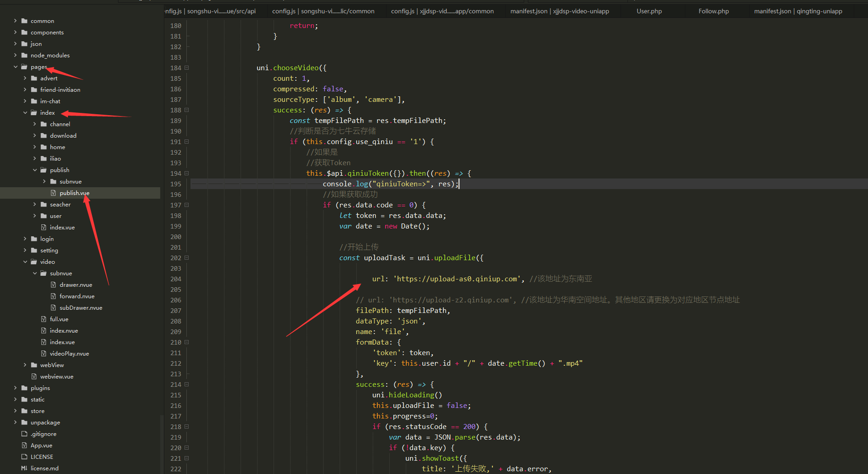868x474 pixels.
Task: Open index.vue in the video folder
Action: pyautogui.click(x=62, y=342)
